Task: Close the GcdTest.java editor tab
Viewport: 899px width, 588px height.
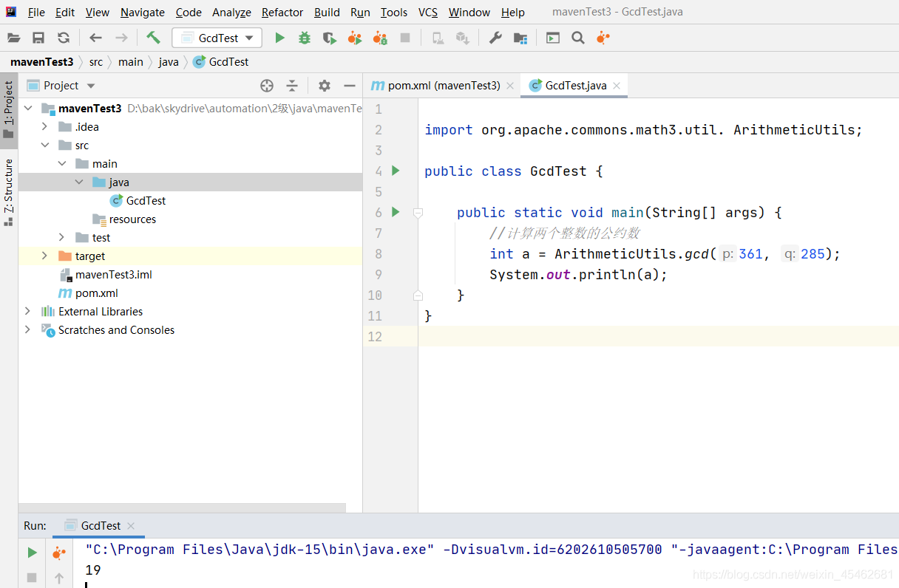Action: coord(617,86)
